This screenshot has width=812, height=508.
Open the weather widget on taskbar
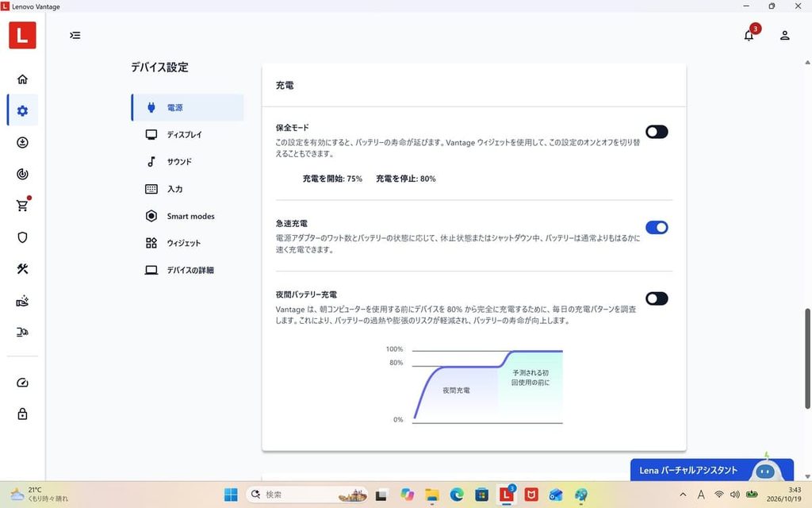pyautogui.click(x=40, y=495)
